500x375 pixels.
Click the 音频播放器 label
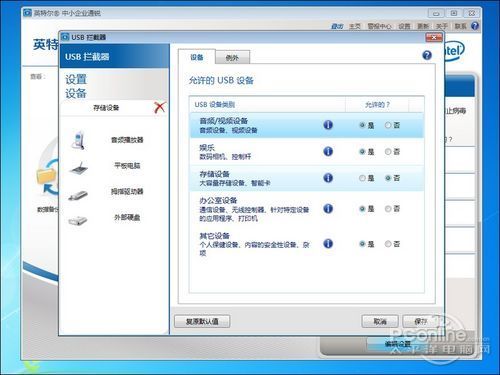127,140
